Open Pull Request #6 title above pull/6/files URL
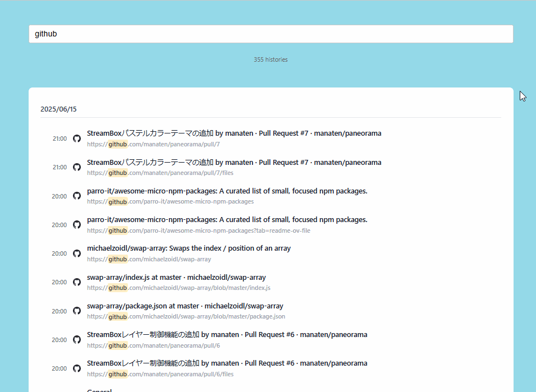536x392 pixels. [227, 363]
